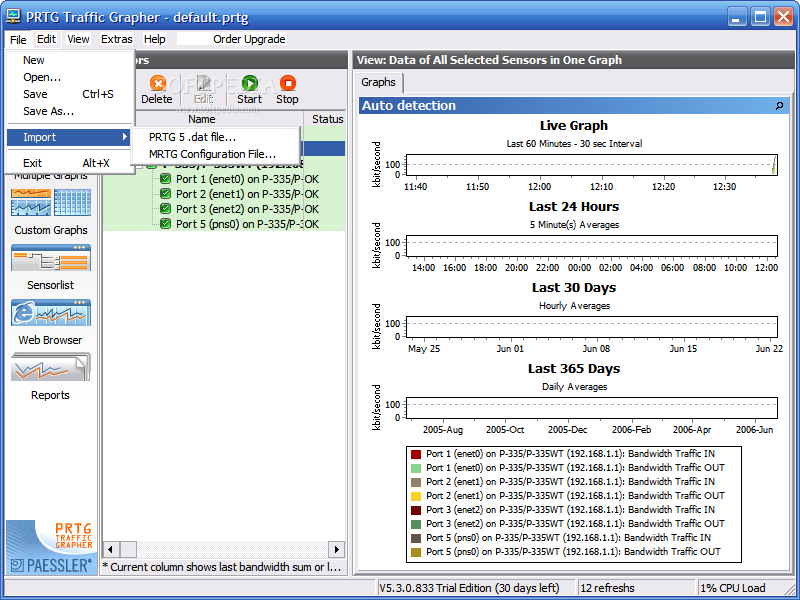Click Order Upgrade in the menu bar
The width and height of the screenshot is (800, 600).
[249, 39]
